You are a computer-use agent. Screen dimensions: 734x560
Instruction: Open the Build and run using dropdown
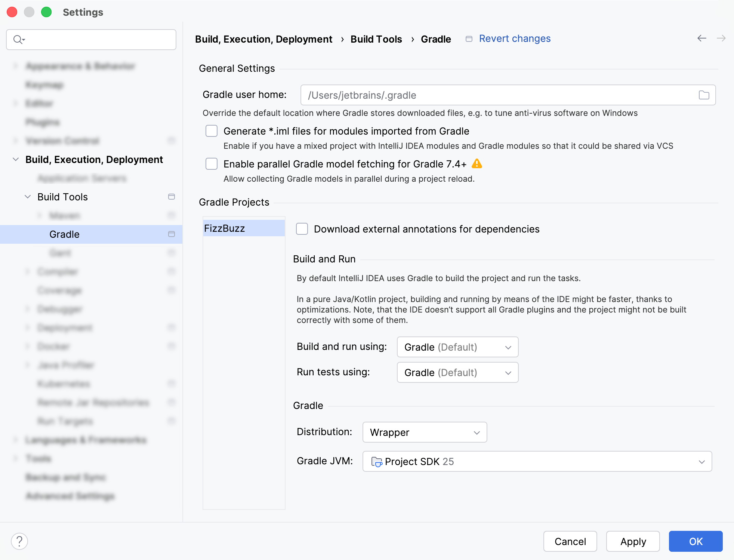tap(457, 347)
